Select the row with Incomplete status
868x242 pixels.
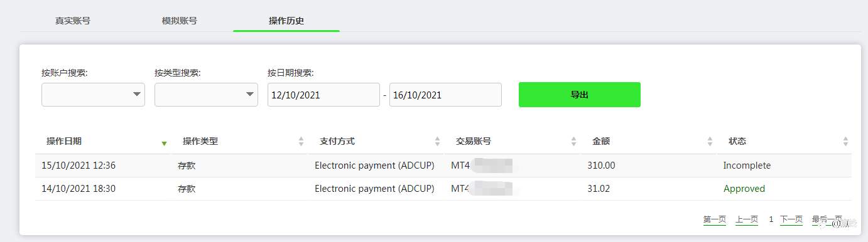pos(443,166)
